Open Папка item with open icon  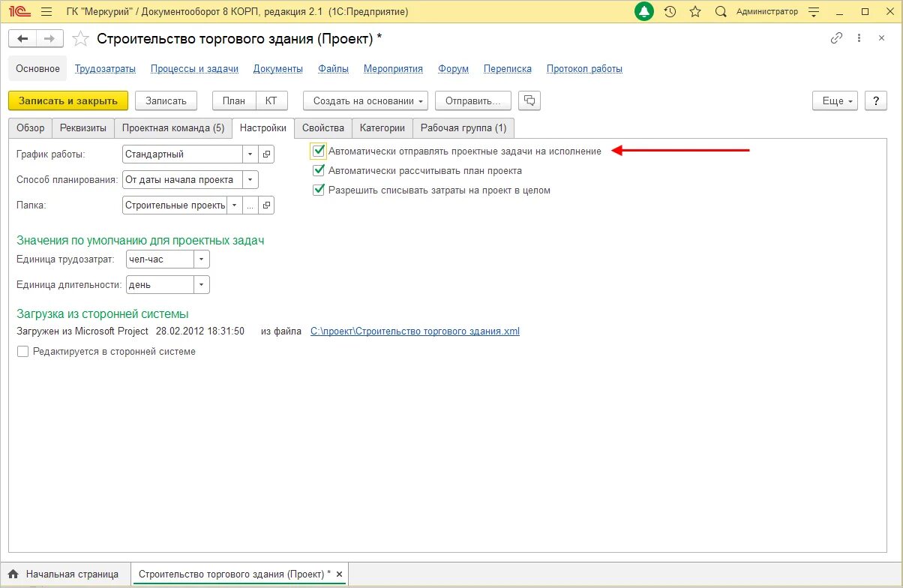(266, 205)
